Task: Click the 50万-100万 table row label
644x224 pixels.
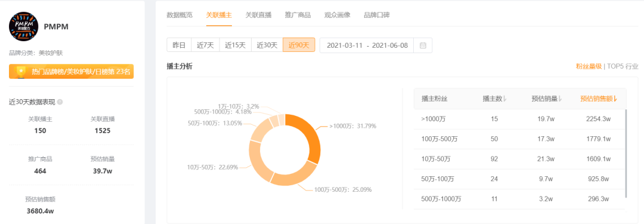Action: tap(438, 179)
